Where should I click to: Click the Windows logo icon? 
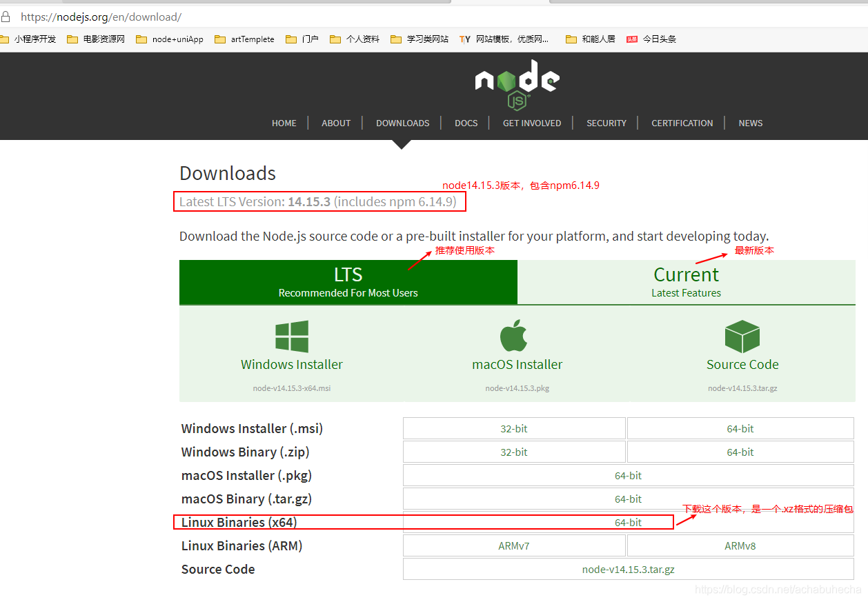click(292, 337)
